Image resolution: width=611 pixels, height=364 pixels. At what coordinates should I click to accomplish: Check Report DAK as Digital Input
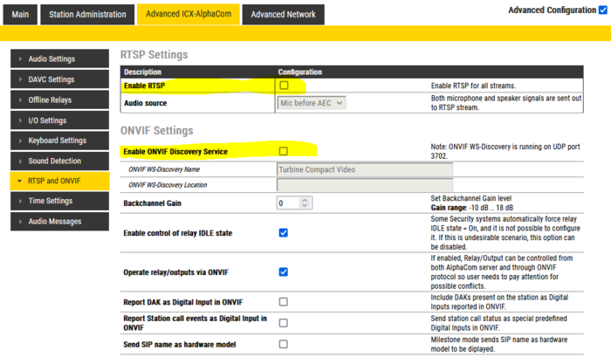(284, 301)
